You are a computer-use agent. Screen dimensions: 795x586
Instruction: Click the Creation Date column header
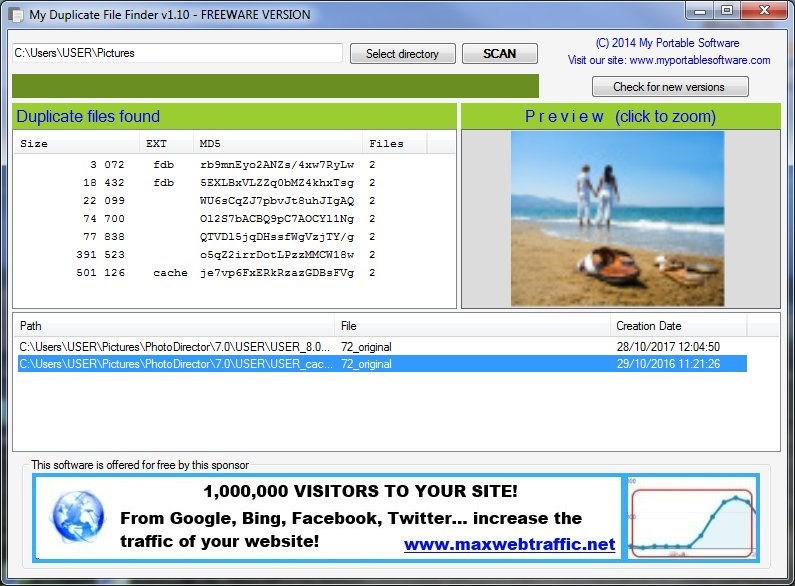pos(678,326)
